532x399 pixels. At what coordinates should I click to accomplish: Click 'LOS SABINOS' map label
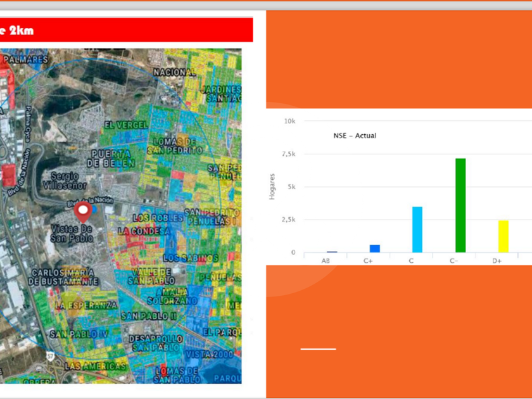click(191, 258)
